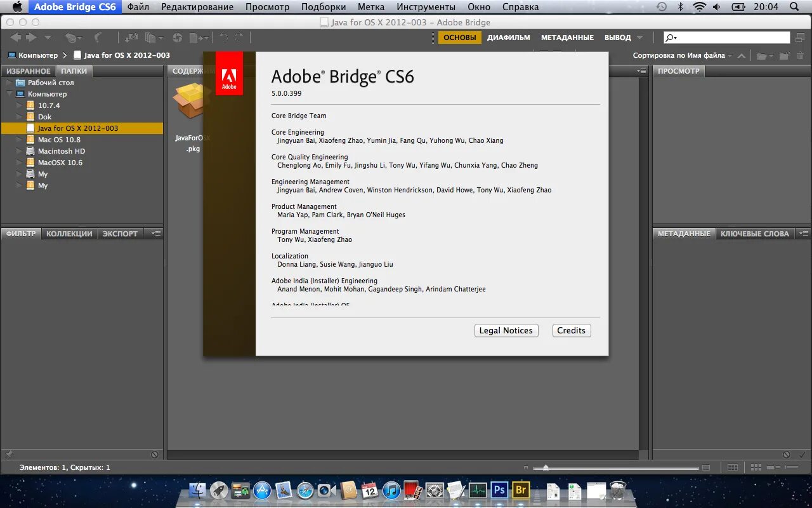812x508 pixels.
Task: Open the Инструменты menu
Action: 426,7
